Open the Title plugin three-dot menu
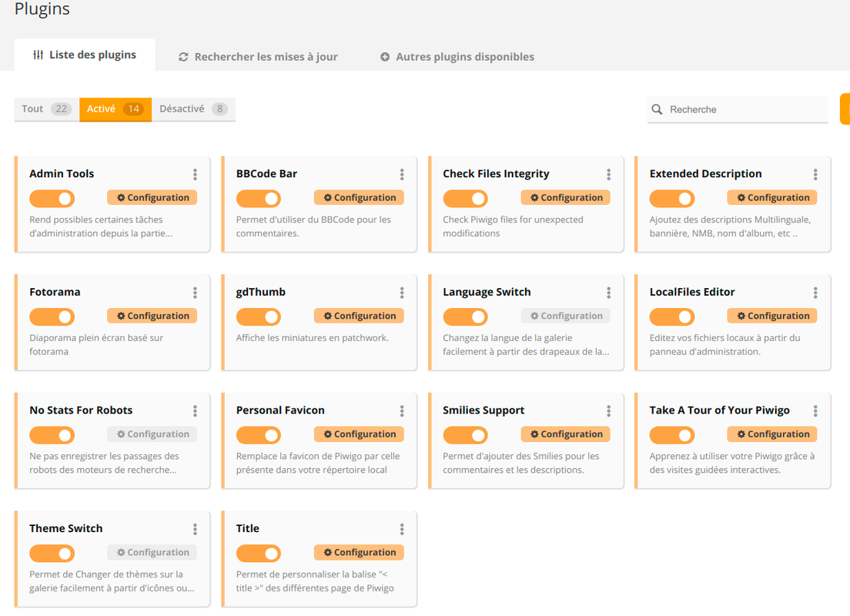This screenshot has width=850, height=616. click(x=402, y=529)
